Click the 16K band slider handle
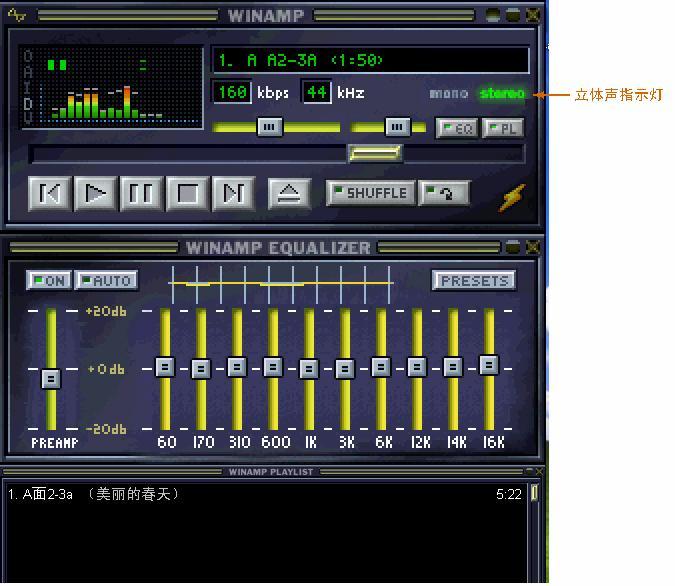Screen dimensions: 675x586 [489, 365]
